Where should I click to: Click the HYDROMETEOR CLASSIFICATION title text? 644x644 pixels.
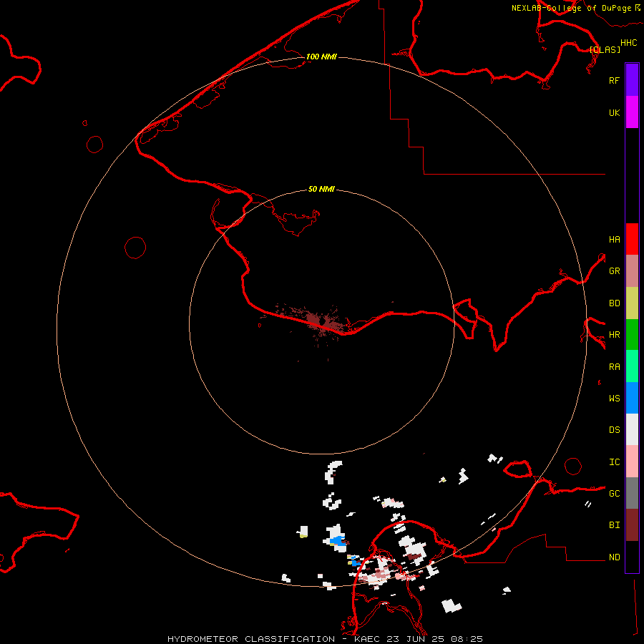251,639
